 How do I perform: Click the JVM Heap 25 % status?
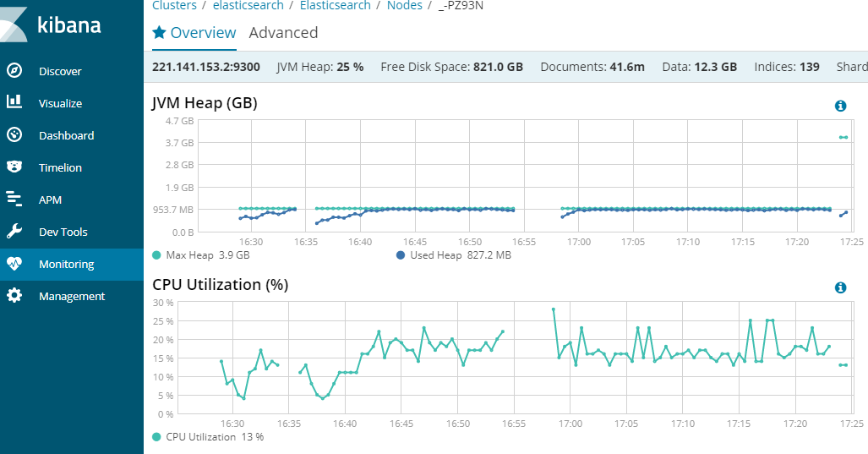[320, 67]
